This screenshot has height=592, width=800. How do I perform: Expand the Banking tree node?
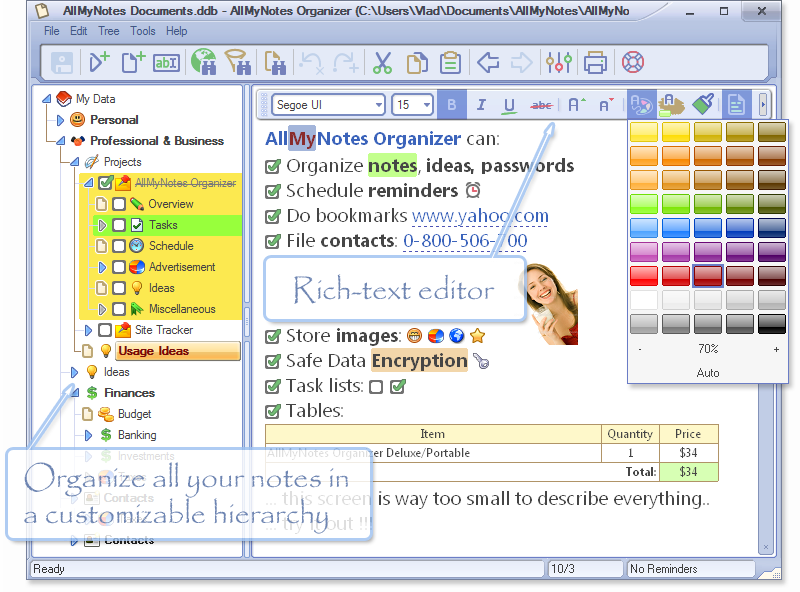[88, 435]
